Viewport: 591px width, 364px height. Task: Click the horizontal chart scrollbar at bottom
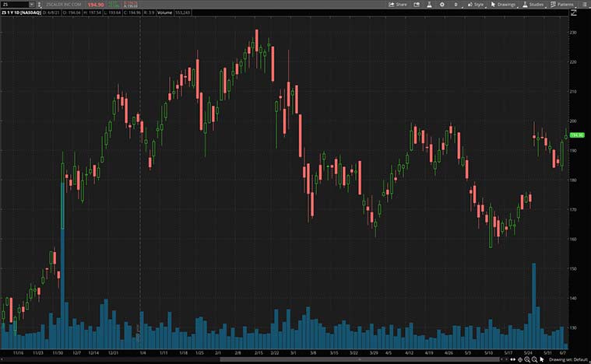360,359
